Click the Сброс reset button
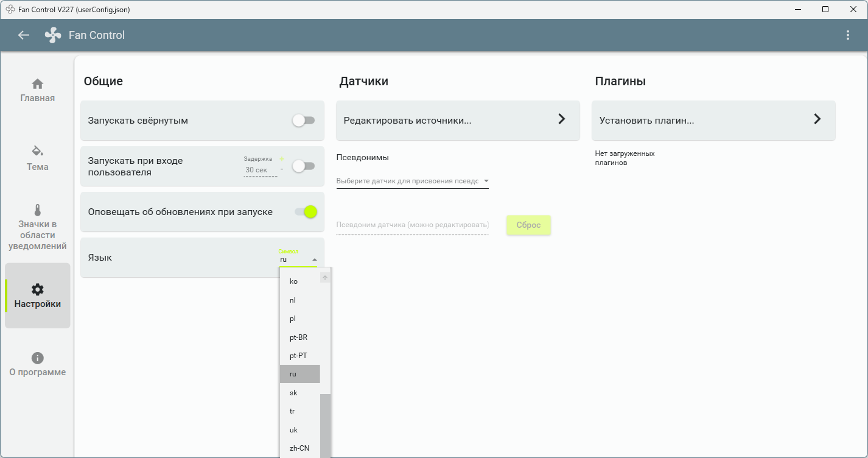This screenshot has height=458, width=868. coord(528,225)
